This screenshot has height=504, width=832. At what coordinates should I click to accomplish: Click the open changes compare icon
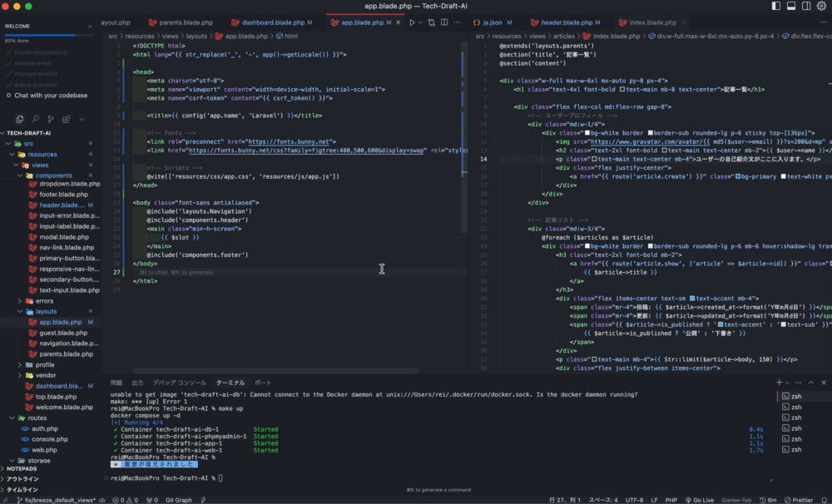431,22
